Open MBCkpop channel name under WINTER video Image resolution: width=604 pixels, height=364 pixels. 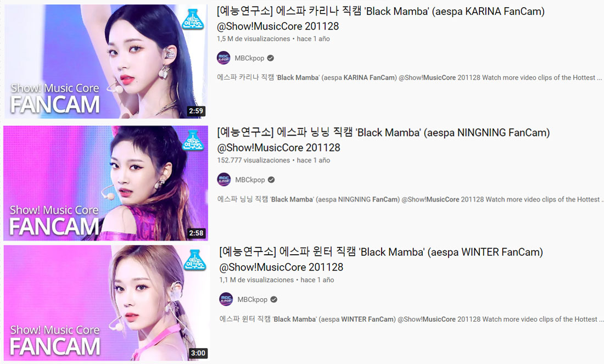click(x=253, y=300)
